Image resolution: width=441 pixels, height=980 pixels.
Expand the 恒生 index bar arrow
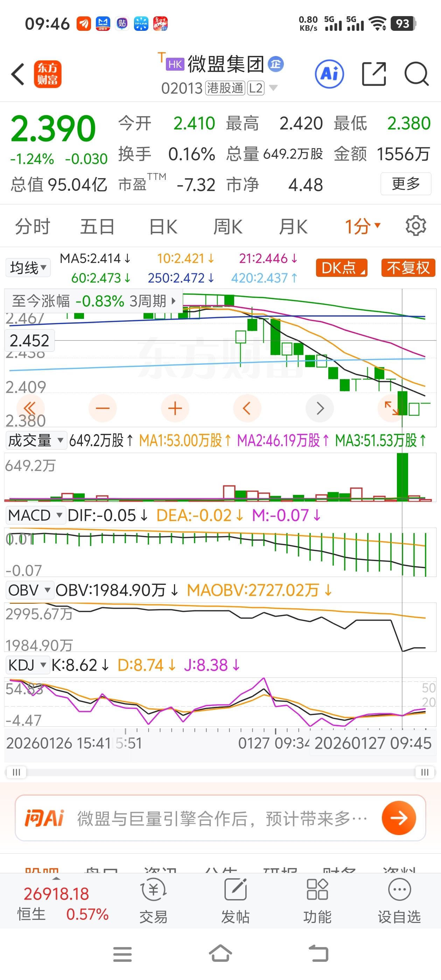pos(56,878)
